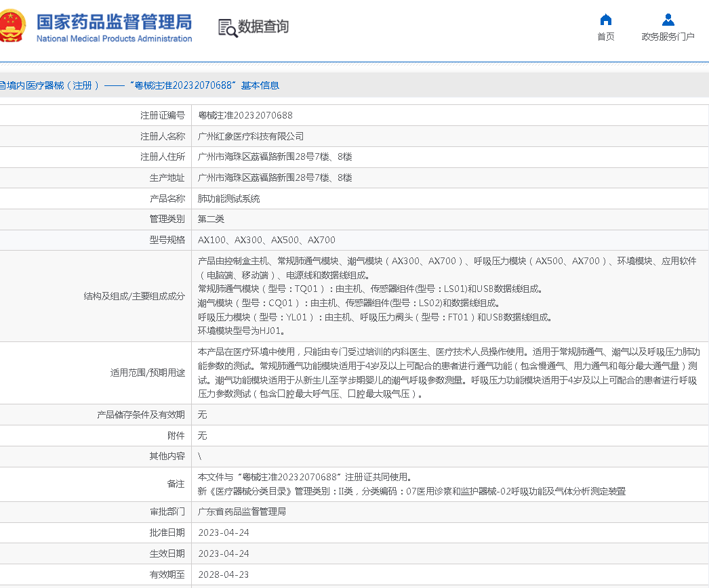
Task: Select the 第二类 value
Action: 211,219
